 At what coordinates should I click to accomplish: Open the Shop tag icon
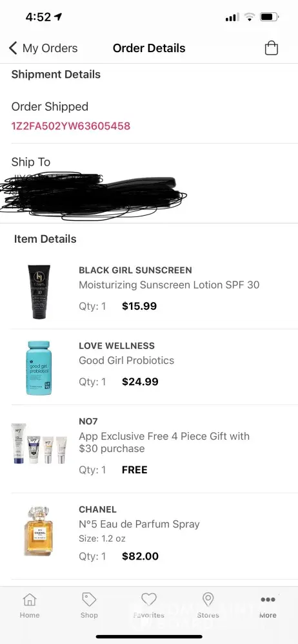point(89,600)
